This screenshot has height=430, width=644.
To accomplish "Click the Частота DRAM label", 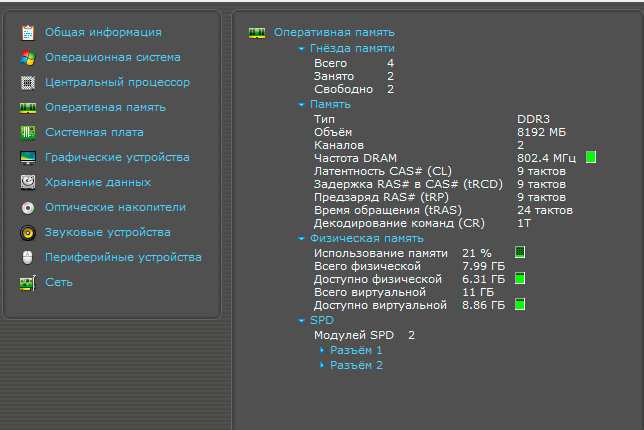I will point(355,158).
